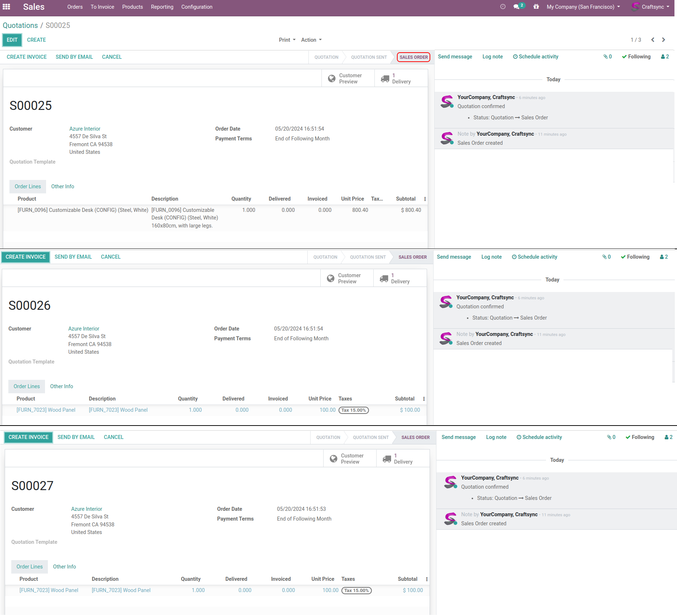Click the EDIT button
This screenshot has height=616, width=677.
pyautogui.click(x=12, y=40)
